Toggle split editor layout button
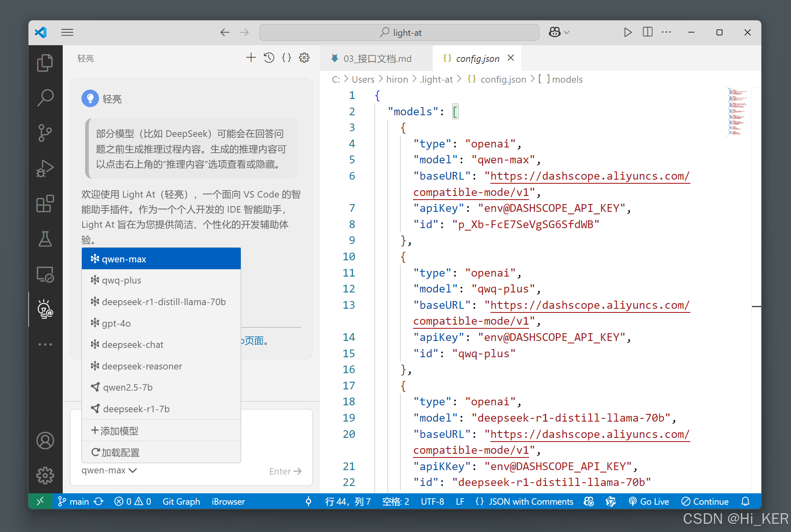This screenshot has height=532, width=791. pos(648,32)
